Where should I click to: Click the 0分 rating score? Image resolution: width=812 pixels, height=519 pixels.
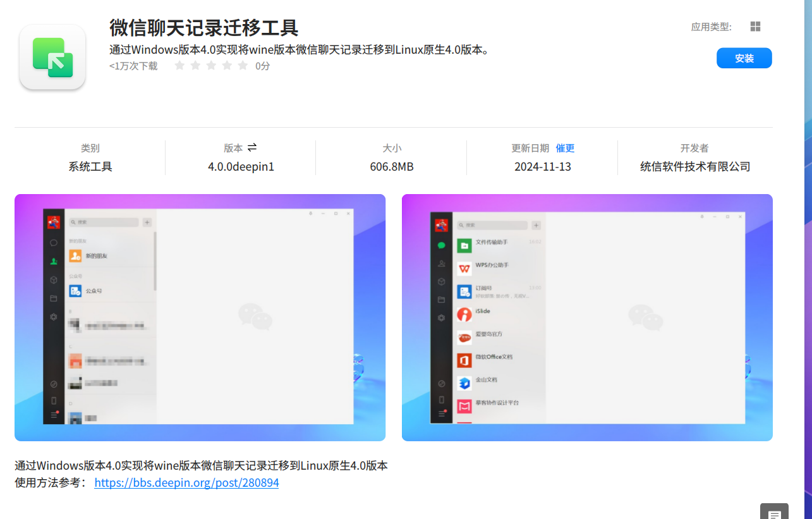[262, 66]
